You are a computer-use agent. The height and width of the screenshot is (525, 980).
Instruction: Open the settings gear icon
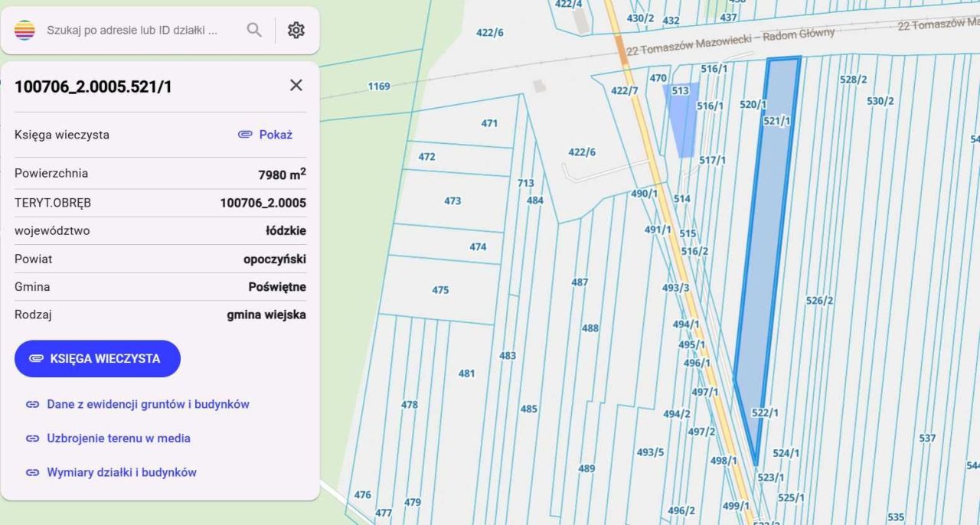296,30
